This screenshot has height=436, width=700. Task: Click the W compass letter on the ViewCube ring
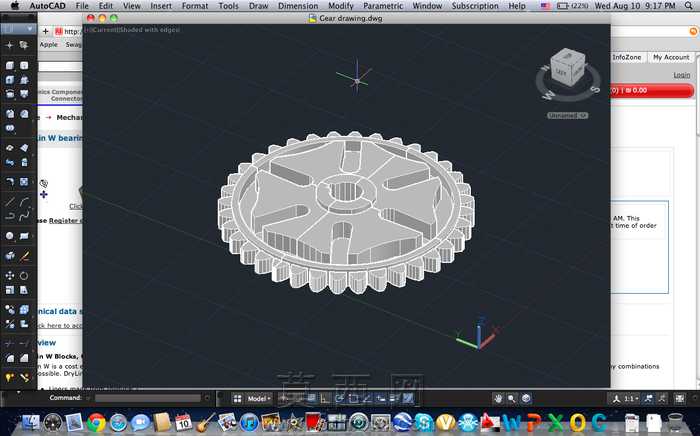(x=549, y=95)
